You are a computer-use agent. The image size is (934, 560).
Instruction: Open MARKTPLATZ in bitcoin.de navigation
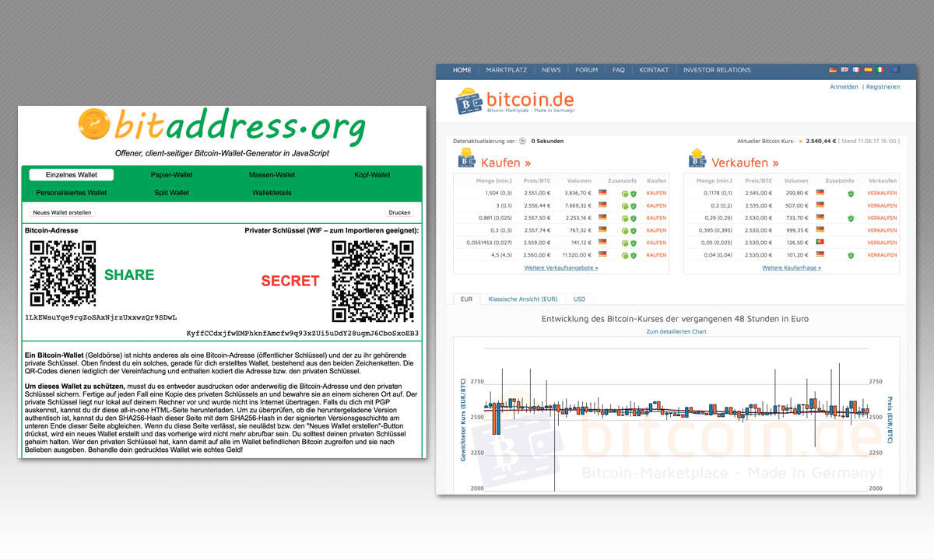(507, 70)
